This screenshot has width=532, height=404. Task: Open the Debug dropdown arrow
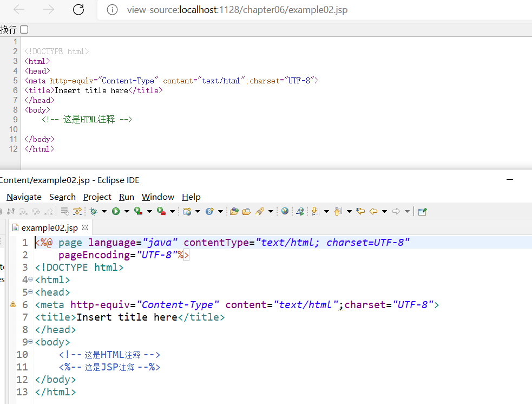point(104,212)
